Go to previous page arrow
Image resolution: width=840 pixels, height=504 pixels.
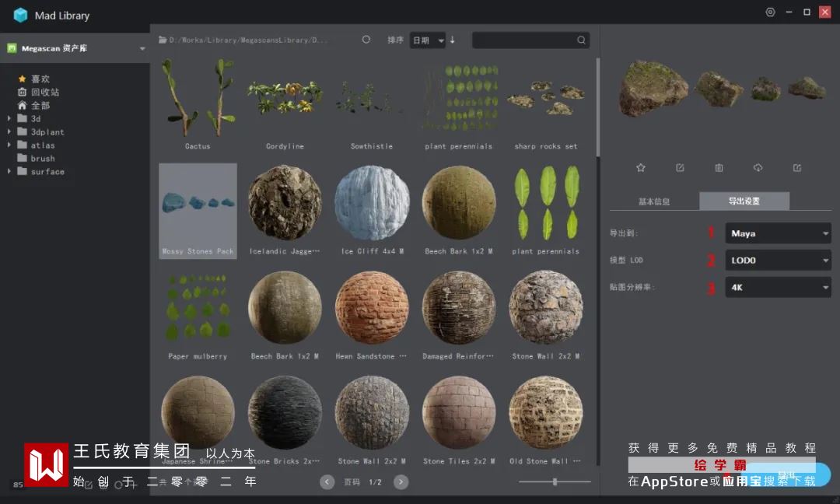[327, 482]
